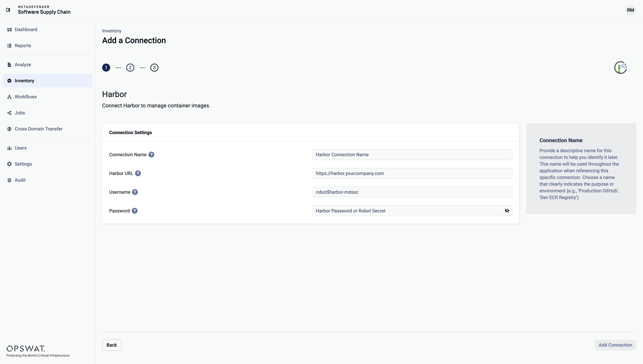This screenshot has height=364, width=643.
Task: Open help for Harbor URL
Action: point(138,173)
